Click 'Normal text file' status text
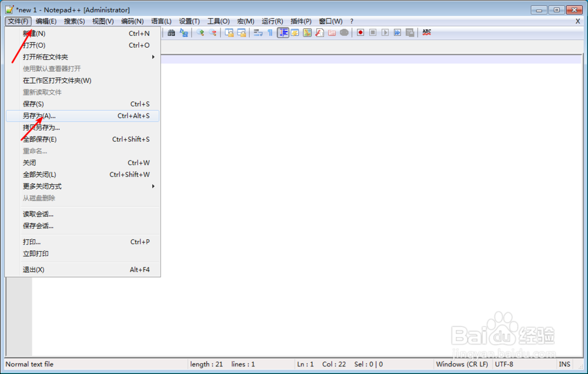Screen dimensions: 588x374 pyautogui.click(x=29, y=364)
